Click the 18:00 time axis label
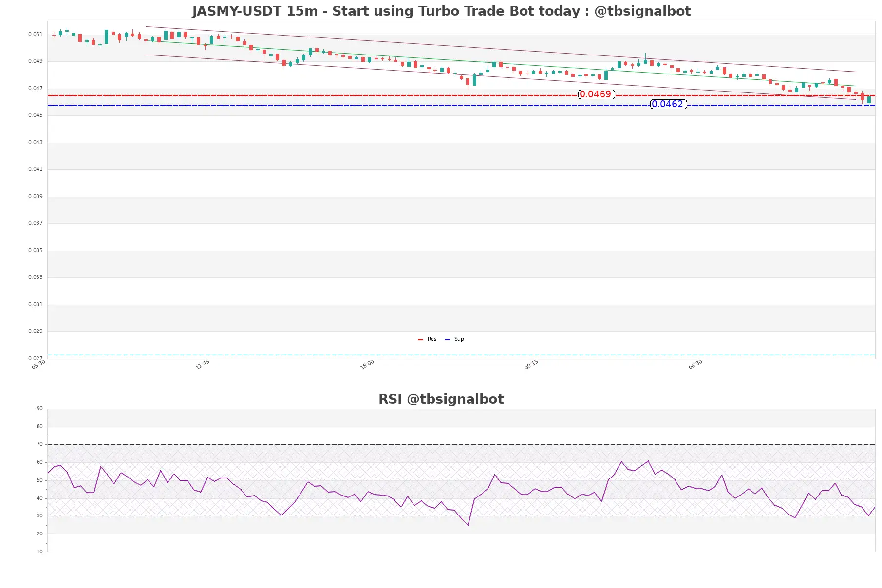Viewport: 882px width, 588px height. [x=367, y=365]
